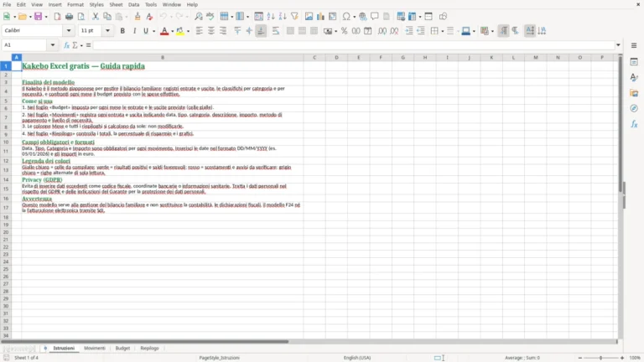Image resolution: width=644 pixels, height=362 pixels.
Task: Toggle Underline formatting
Action: 145,31
